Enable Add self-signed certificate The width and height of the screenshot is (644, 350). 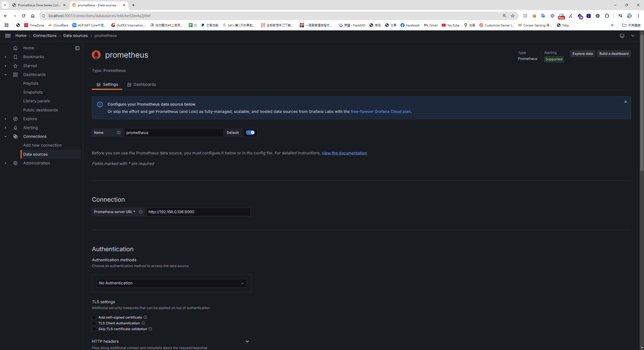tap(94, 317)
